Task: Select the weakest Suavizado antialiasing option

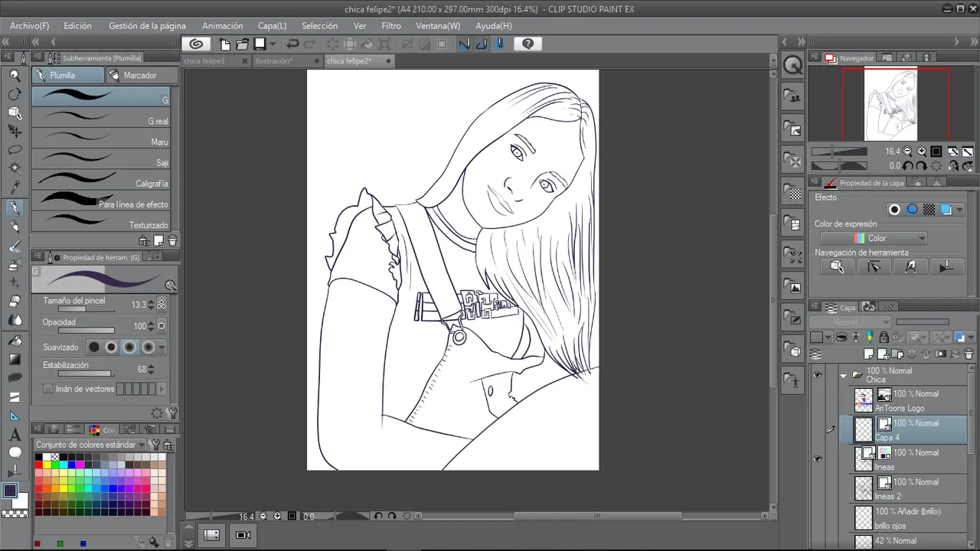Action: (93, 347)
